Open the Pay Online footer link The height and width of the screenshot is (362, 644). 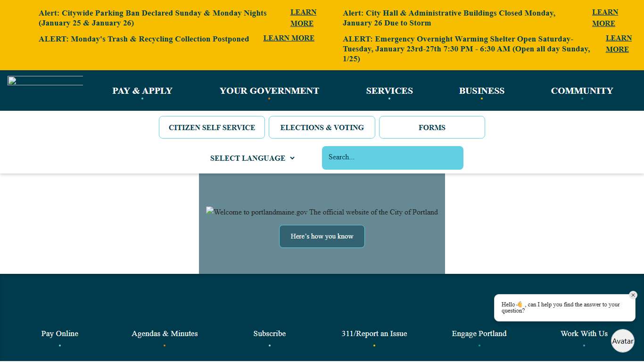pos(60,334)
